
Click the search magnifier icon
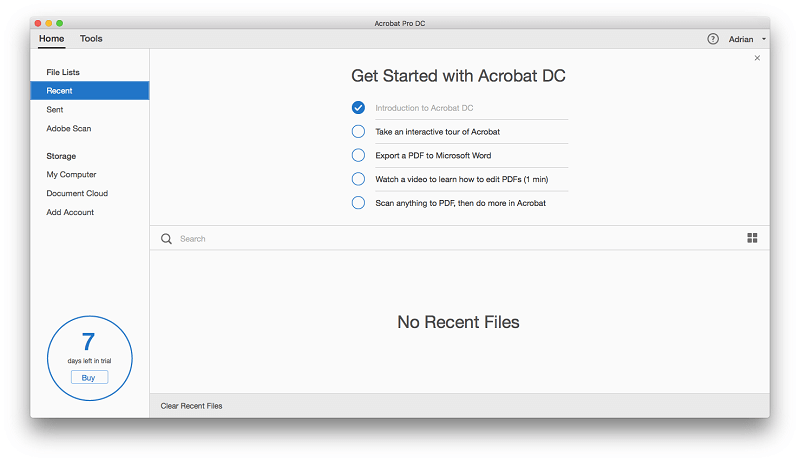click(x=166, y=239)
